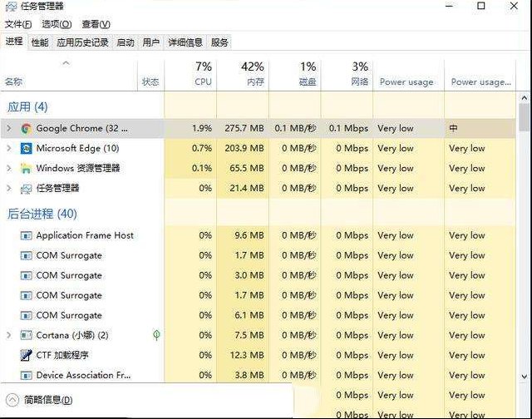
Task: Switch to the 详细信息 tab
Action: 185,42
